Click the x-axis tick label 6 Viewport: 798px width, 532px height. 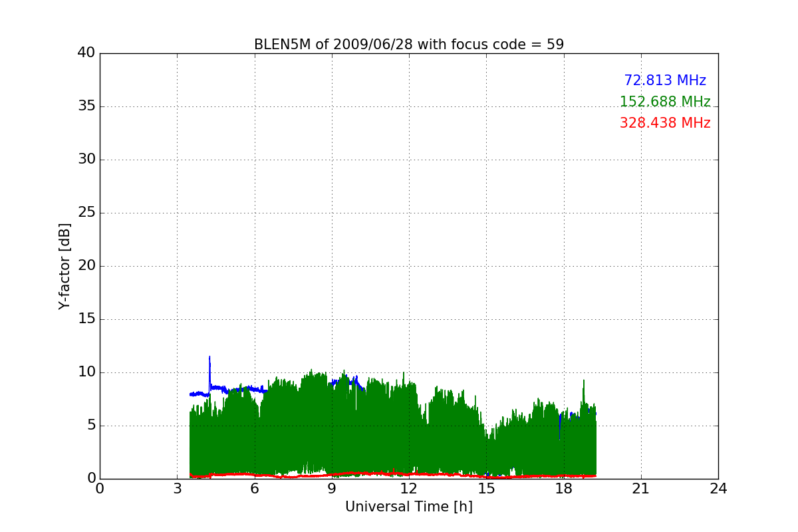pyautogui.click(x=254, y=489)
